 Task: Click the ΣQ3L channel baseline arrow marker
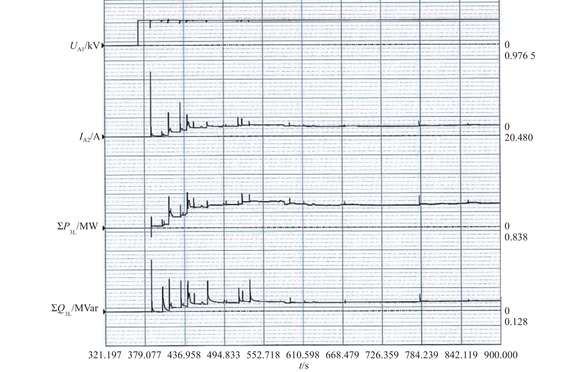coord(104,312)
